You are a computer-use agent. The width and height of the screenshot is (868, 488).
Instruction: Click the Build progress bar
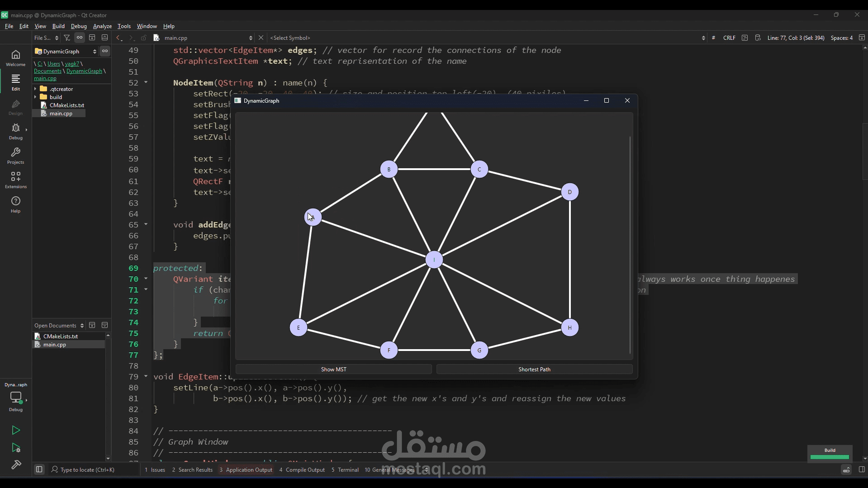(x=829, y=457)
